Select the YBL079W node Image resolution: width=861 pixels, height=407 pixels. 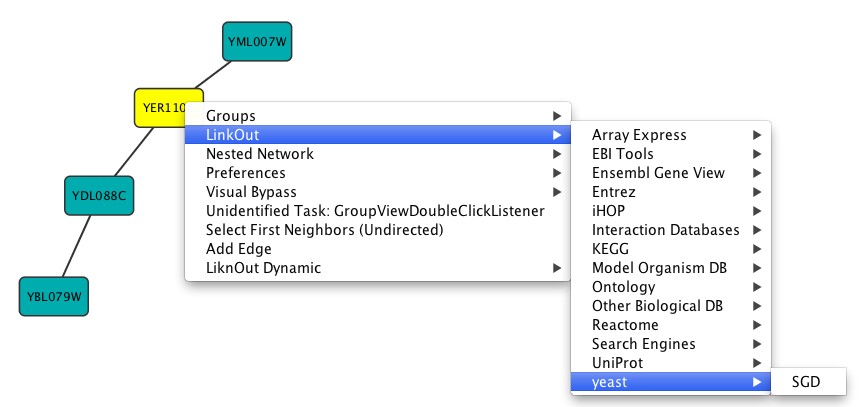pos(55,296)
